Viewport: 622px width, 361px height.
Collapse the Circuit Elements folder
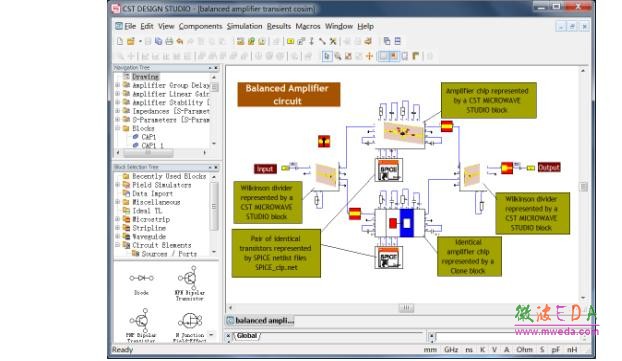117,245
